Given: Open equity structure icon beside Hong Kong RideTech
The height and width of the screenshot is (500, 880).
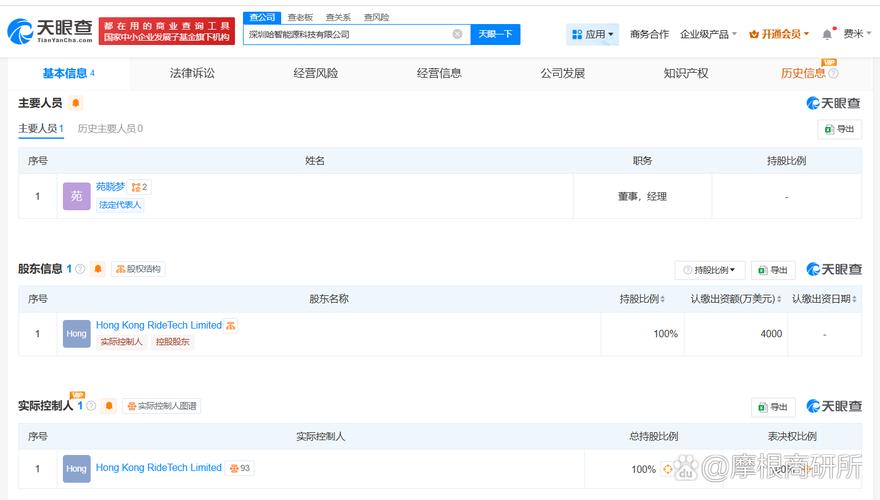Looking at the screenshot, I should [x=231, y=325].
